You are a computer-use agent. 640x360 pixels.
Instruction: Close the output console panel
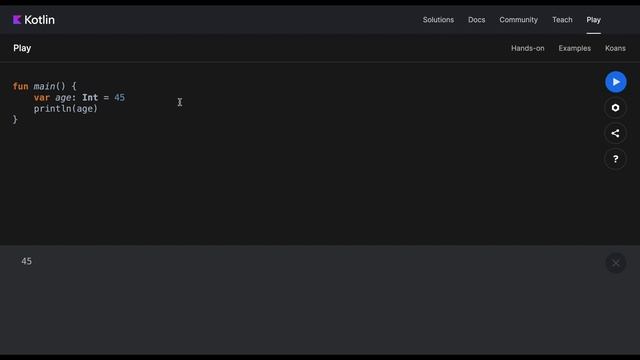(x=616, y=263)
